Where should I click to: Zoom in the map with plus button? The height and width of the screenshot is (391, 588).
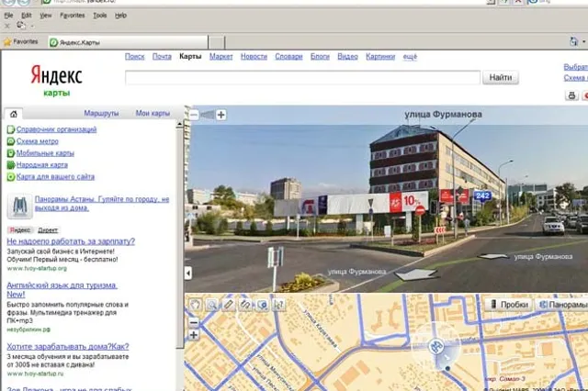(194, 335)
